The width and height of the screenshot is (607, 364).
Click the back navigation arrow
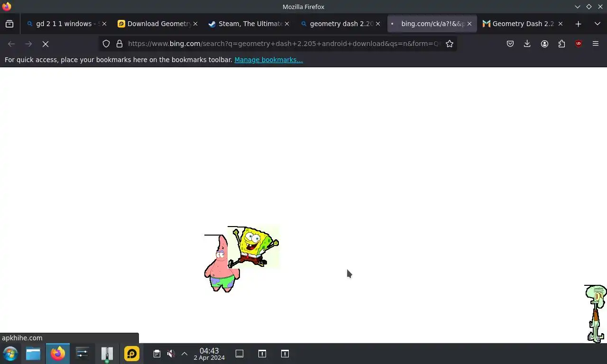(x=11, y=44)
